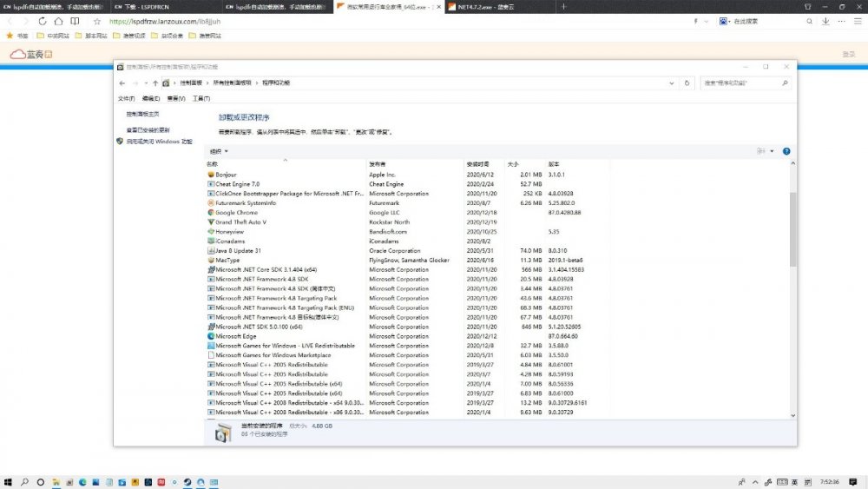Click the MacType program icon
The height and width of the screenshot is (489, 868).
click(211, 260)
